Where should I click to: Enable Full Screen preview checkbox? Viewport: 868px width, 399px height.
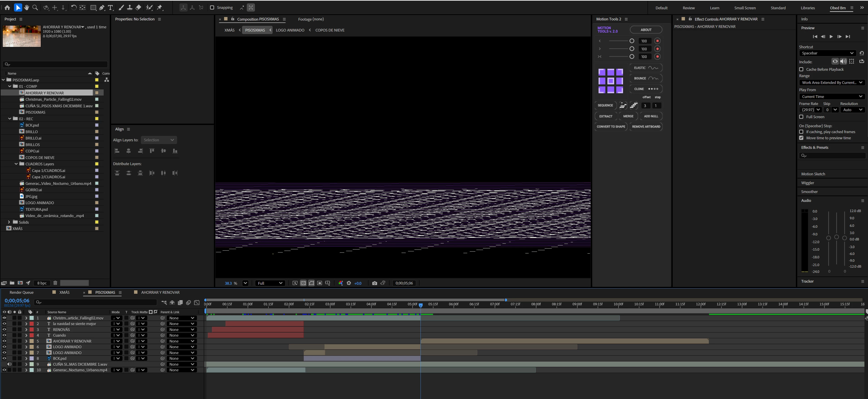point(801,117)
